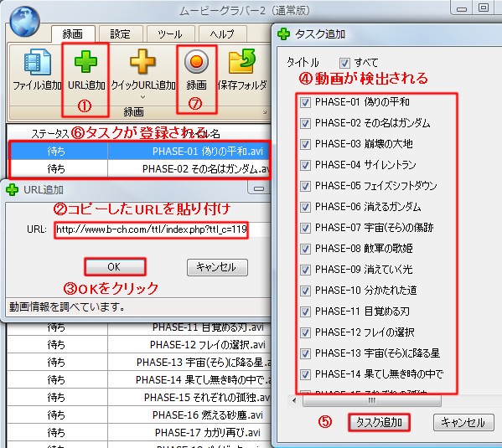502x448 pixels.
Task: Click the タイトル label in タスク追加
Action: 303,63
